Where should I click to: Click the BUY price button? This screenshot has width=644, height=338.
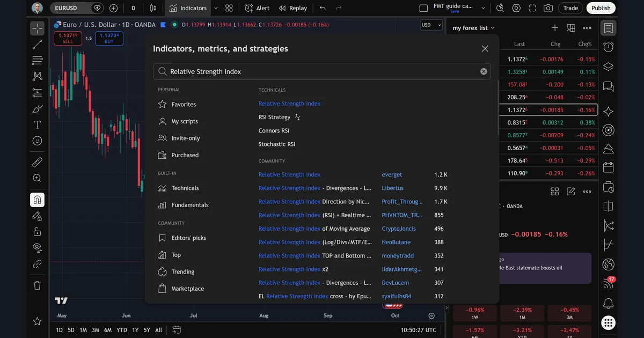coord(109,38)
